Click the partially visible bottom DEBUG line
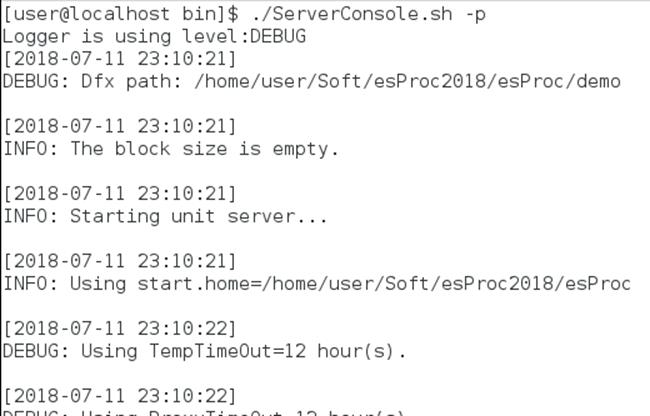The height and width of the screenshot is (416, 650). point(203,413)
